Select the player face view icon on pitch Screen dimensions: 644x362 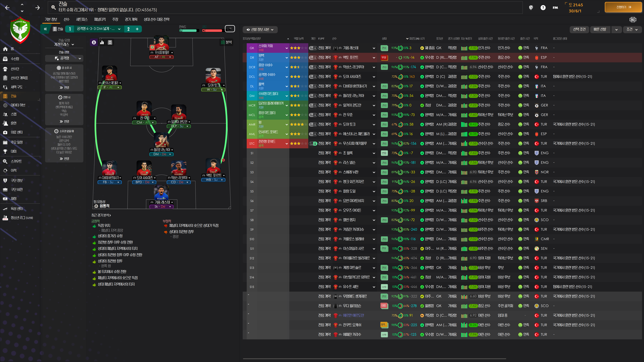[94, 42]
